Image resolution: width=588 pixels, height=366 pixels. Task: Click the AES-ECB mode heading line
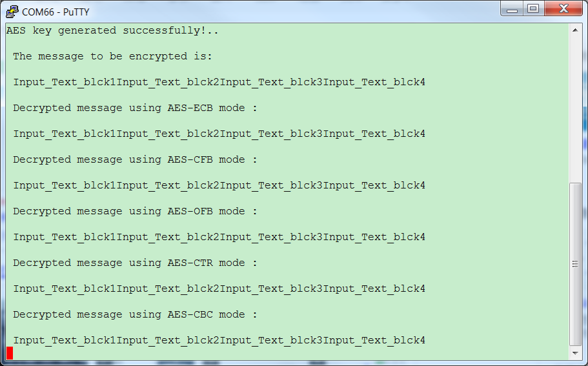(136, 108)
